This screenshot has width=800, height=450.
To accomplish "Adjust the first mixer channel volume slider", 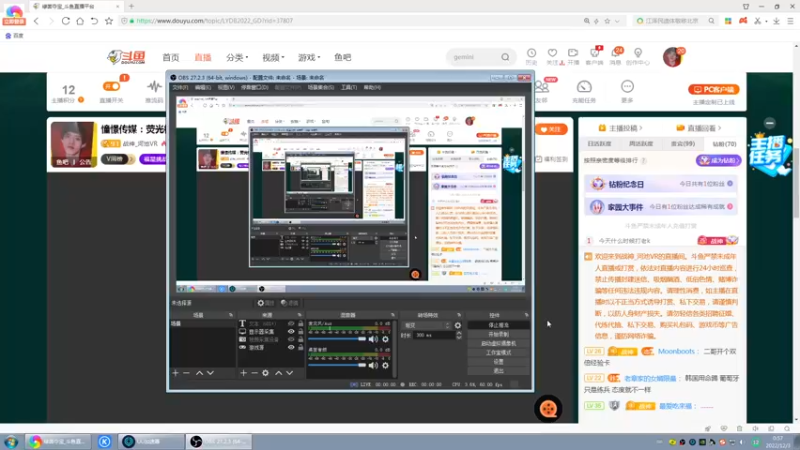I will point(337,339).
